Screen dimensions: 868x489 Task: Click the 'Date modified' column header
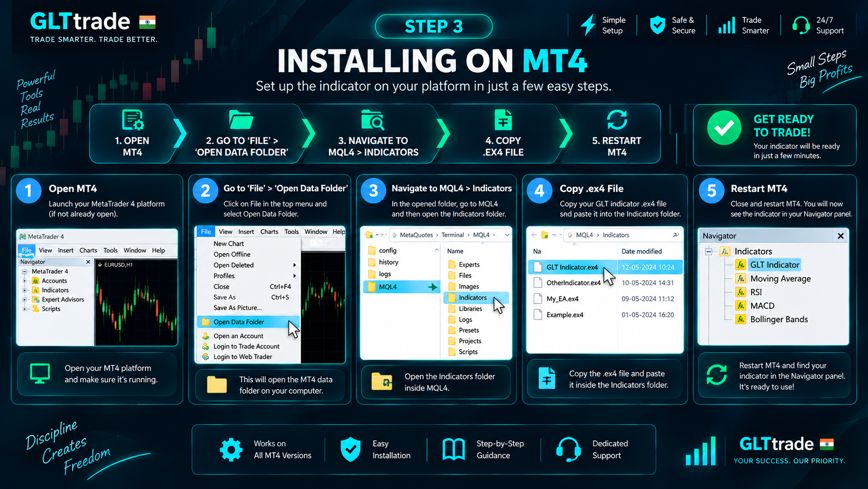click(x=642, y=251)
